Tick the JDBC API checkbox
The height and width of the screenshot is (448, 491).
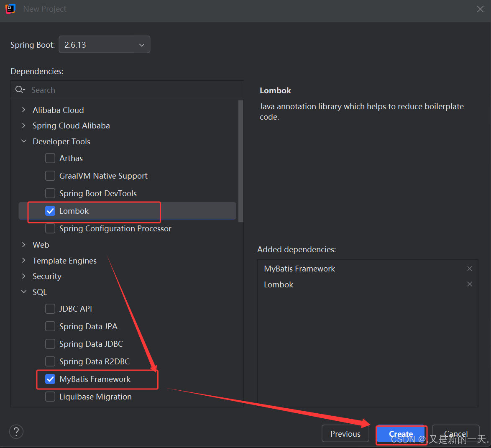coord(50,309)
